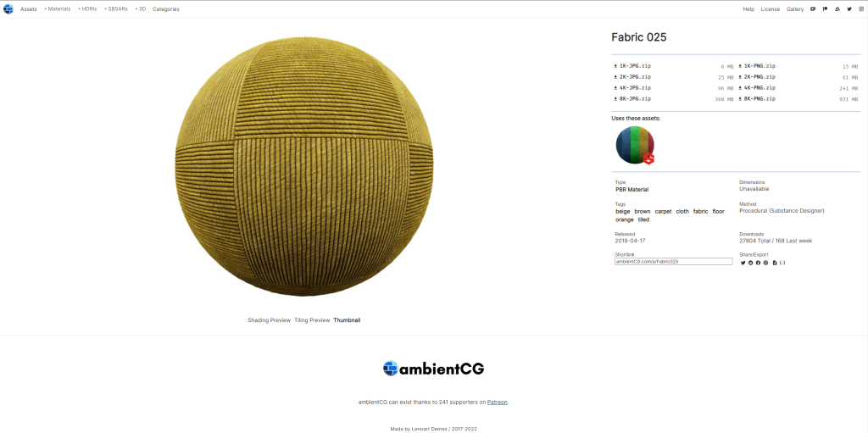Image resolution: width=868 pixels, height=433 pixels.
Task: Expand the Materials dropdown in navbar
Action: click(x=58, y=8)
